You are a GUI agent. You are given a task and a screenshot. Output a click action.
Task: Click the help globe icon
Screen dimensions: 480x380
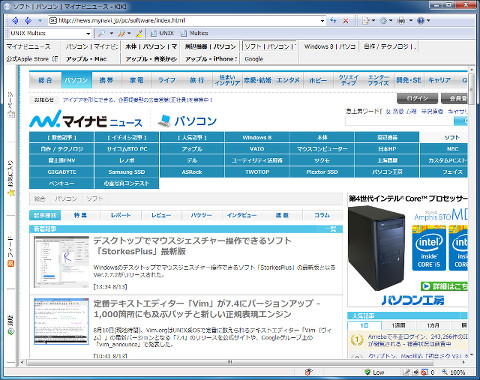point(421,21)
